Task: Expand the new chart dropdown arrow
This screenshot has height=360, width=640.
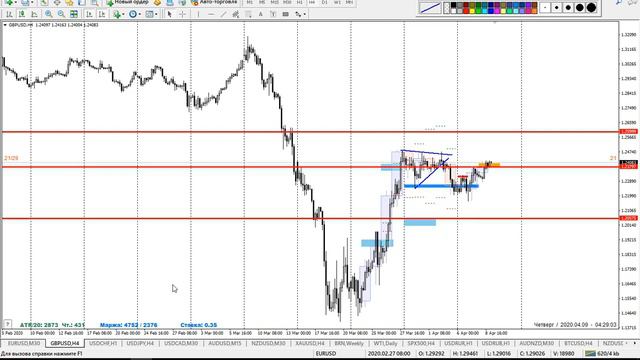Action: [16, 2]
